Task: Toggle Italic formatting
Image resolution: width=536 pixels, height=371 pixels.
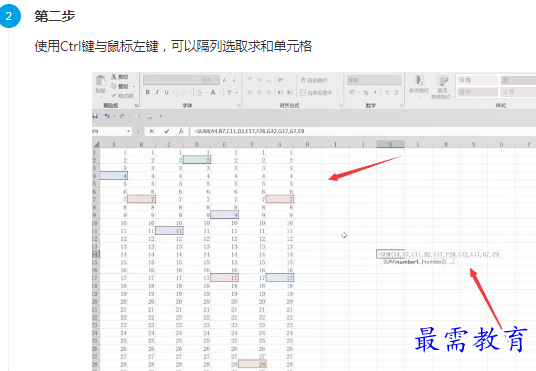Action: click(157, 92)
